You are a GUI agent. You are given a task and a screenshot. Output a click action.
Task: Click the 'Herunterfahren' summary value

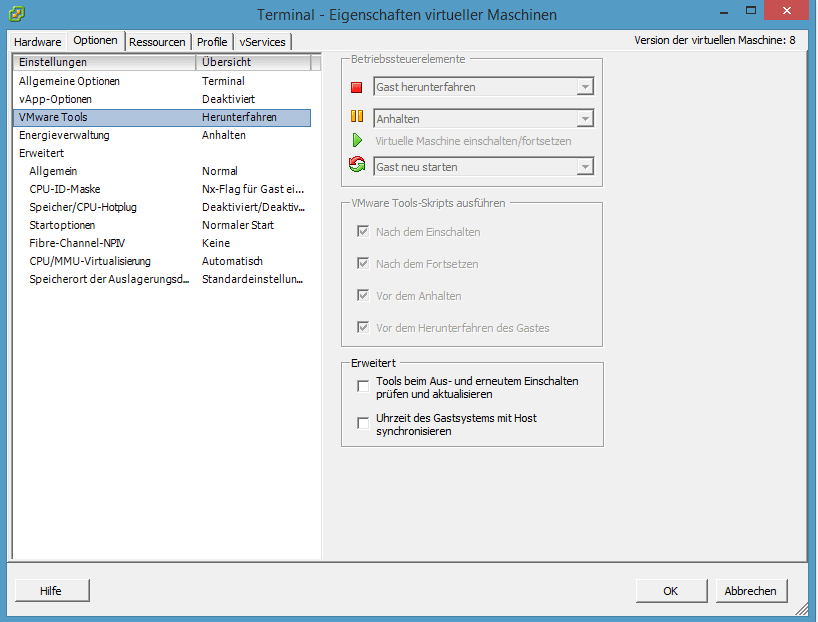point(239,117)
